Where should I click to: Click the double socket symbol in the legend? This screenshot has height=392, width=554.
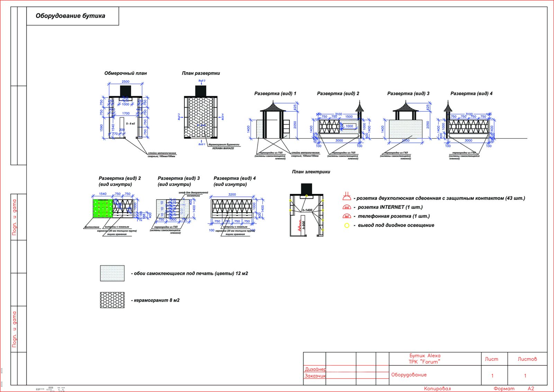pos(347,197)
